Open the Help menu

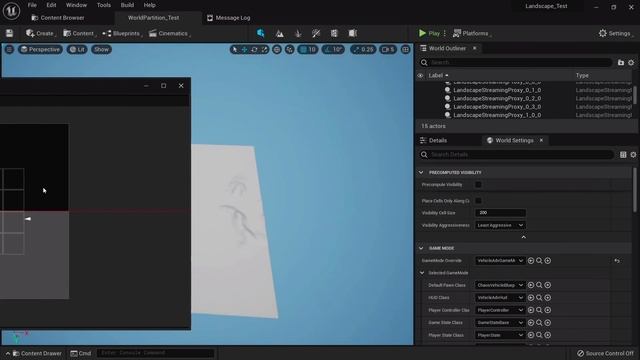tap(149, 5)
